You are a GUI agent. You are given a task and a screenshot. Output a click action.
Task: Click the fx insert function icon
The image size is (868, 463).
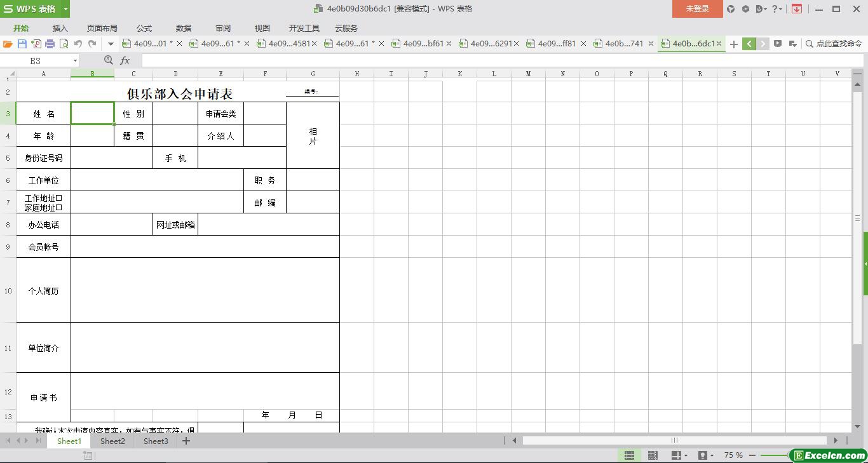[x=125, y=60]
